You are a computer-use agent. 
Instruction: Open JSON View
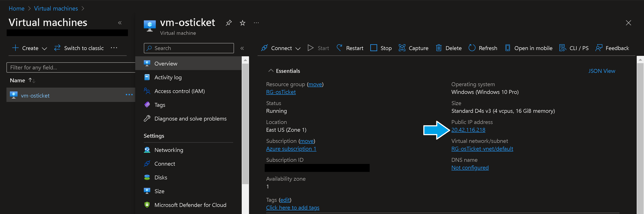pos(601,71)
